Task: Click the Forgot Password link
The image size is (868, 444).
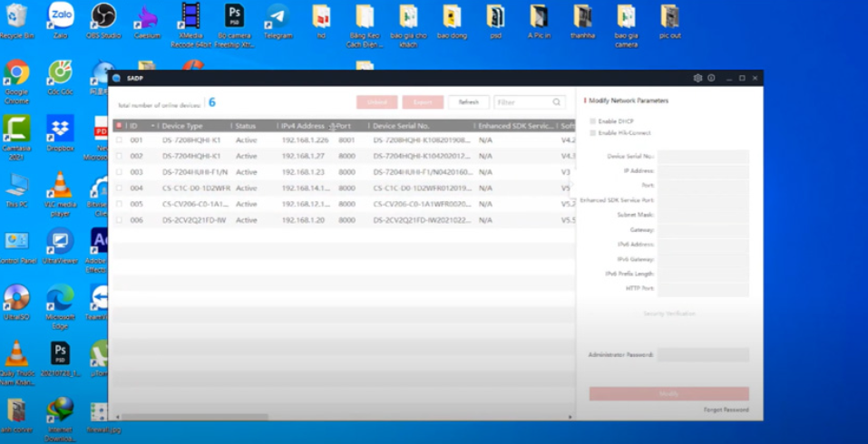Action: (726, 410)
